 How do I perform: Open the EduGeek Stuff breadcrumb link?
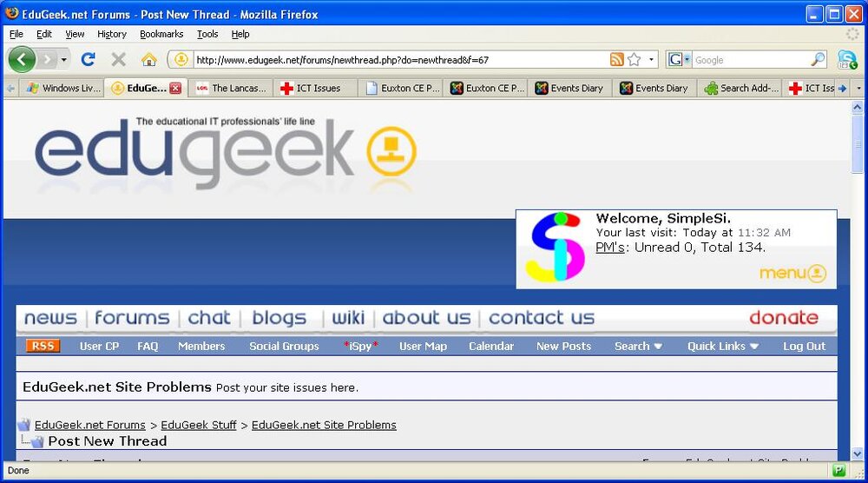[198, 425]
